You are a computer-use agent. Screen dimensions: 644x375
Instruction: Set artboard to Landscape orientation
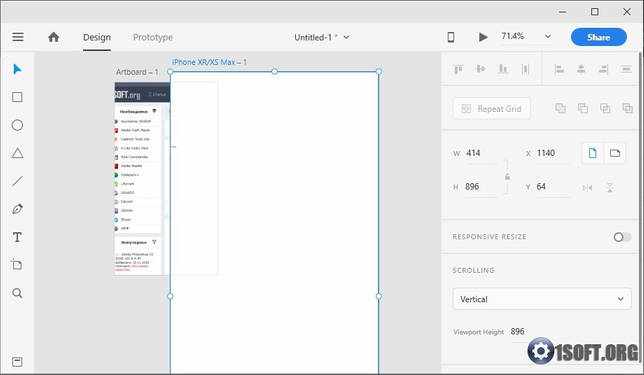[x=615, y=153]
